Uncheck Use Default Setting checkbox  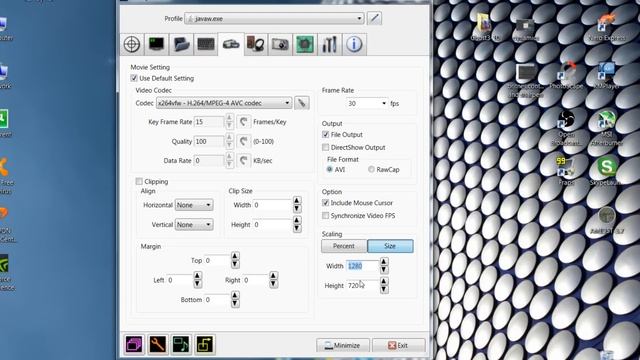pos(134,78)
